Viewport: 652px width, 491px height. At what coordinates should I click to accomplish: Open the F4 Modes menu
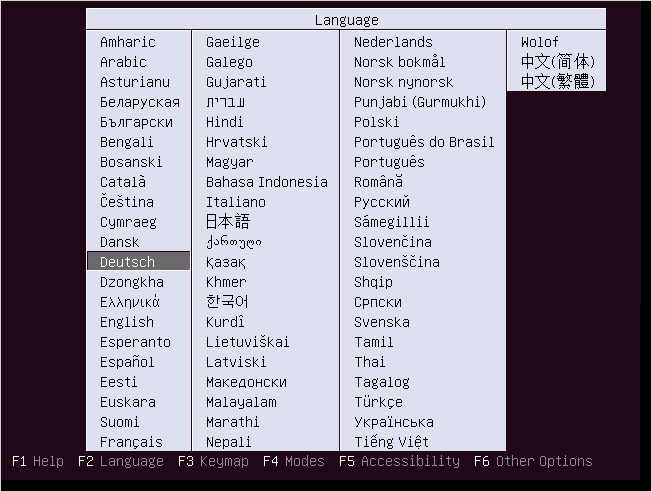click(x=294, y=461)
